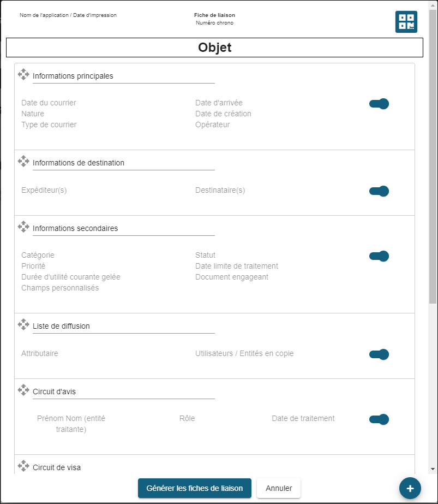Image resolution: width=438 pixels, height=504 pixels.
Task: Click the scrollbar down arrow
Action: pos(433,469)
